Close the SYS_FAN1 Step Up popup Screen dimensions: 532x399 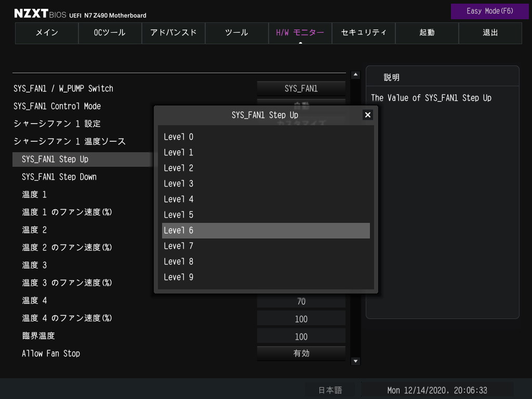(367, 115)
